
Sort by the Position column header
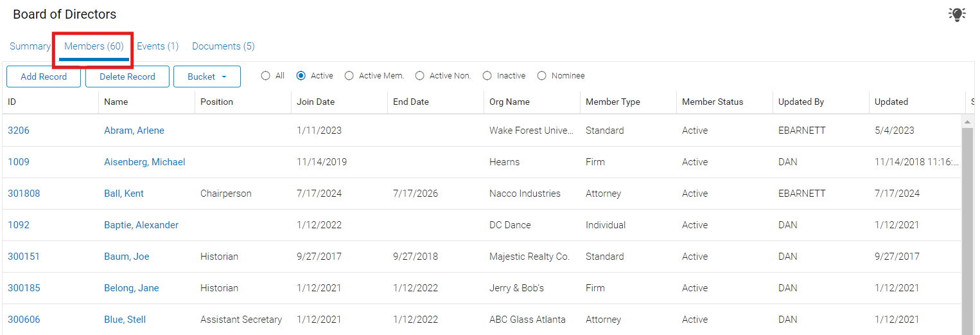pos(243,102)
